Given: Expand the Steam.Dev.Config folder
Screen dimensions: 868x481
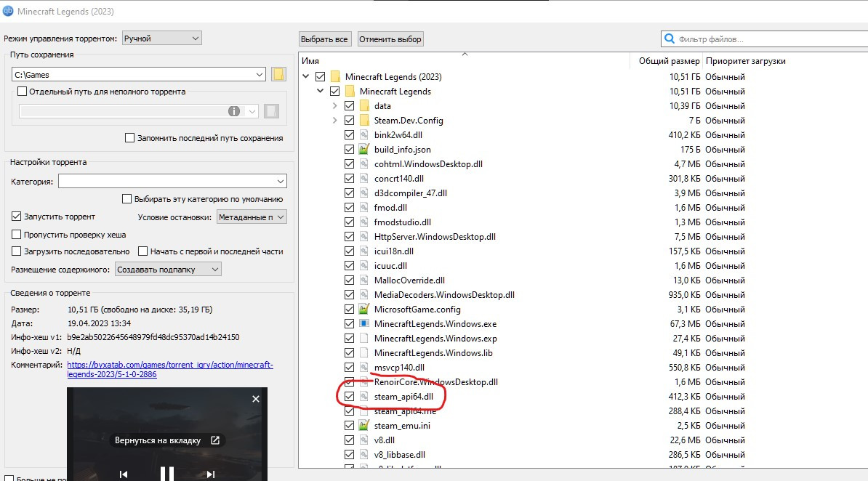Looking at the screenshot, I should [x=334, y=121].
